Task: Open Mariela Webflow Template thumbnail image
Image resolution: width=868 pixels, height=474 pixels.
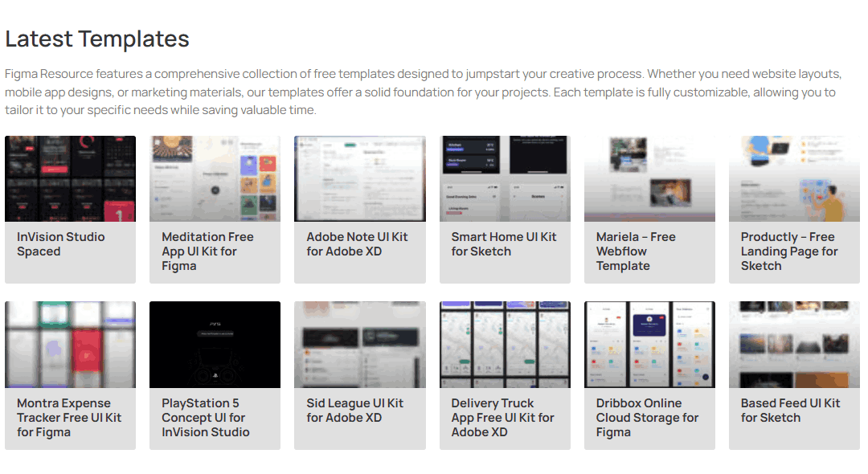Action: [649, 178]
